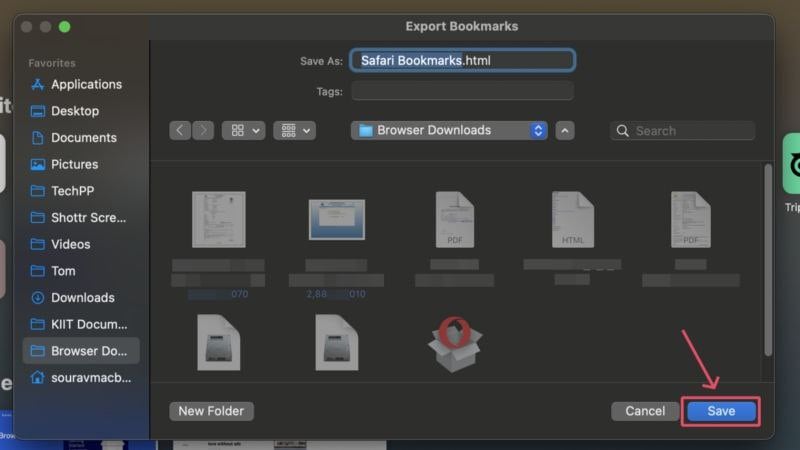Select the HTML file icon
800x450 pixels.
point(572,219)
